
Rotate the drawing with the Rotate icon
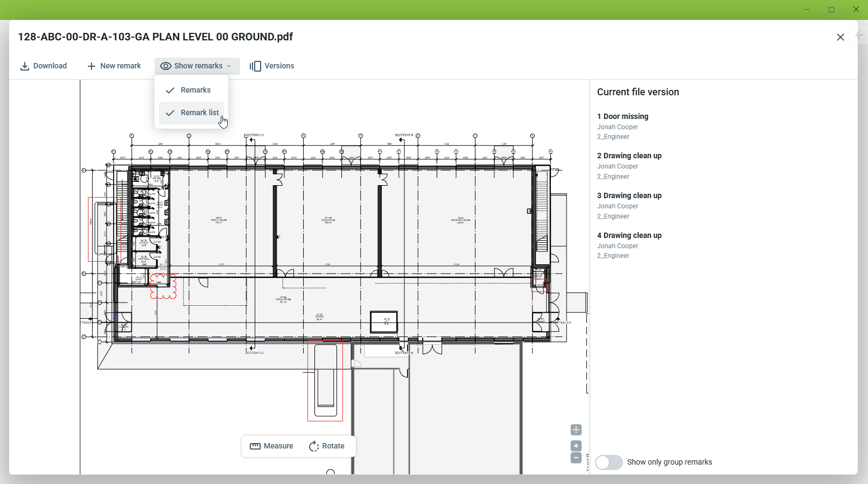click(314, 446)
